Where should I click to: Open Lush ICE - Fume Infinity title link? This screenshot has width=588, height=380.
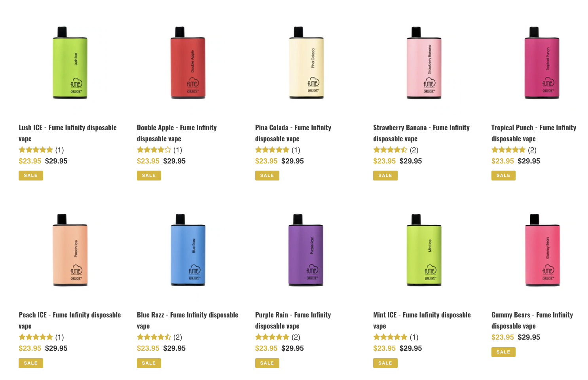pyautogui.click(x=68, y=133)
